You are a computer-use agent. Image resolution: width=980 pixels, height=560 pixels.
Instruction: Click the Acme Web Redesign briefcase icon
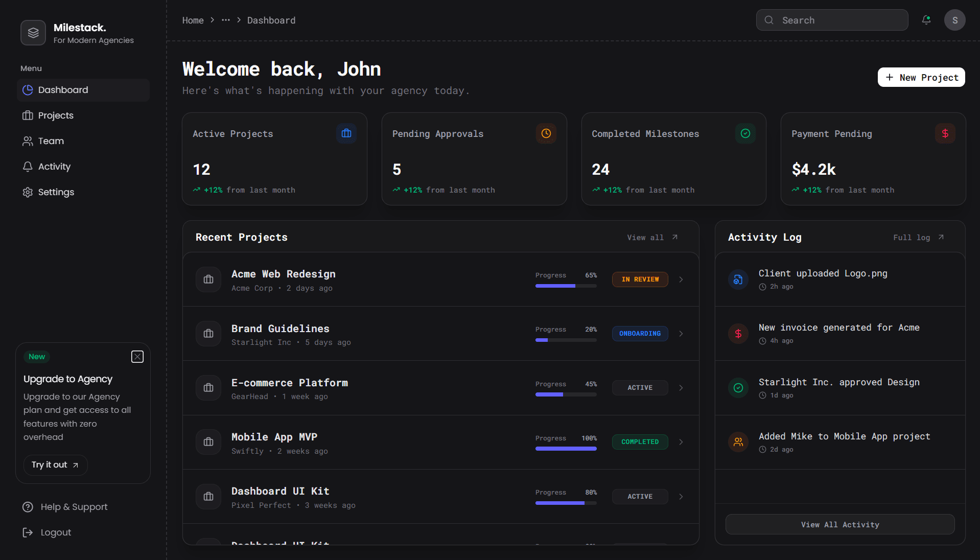point(208,279)
